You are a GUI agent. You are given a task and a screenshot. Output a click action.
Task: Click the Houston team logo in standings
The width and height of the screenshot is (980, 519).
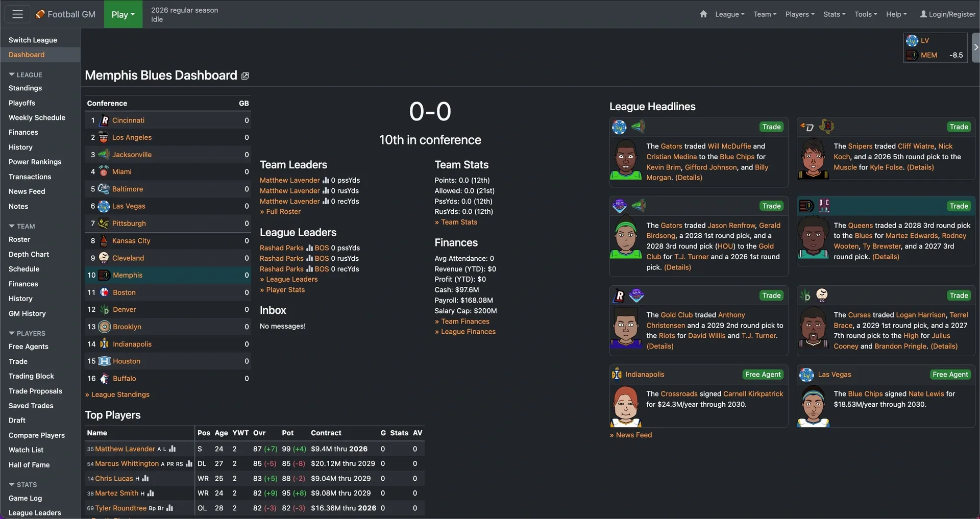pyautogui.click(x=104, y=361)
